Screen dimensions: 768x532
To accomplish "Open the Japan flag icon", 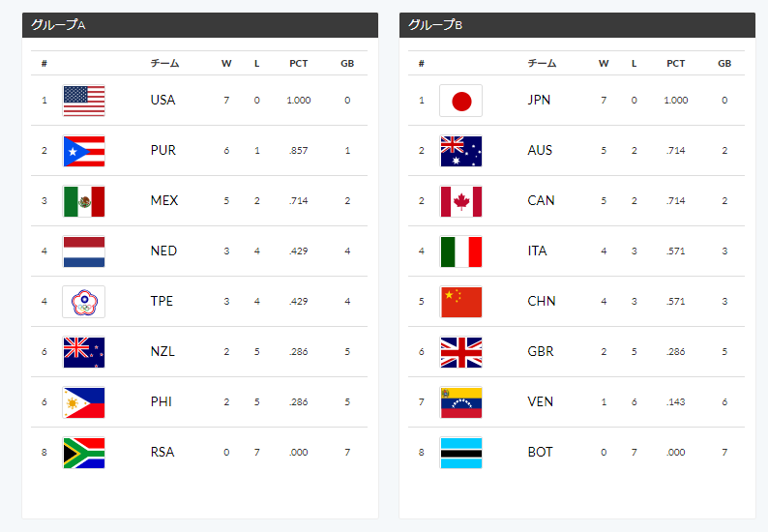I will pyautogui.click(x=461, y=101).
